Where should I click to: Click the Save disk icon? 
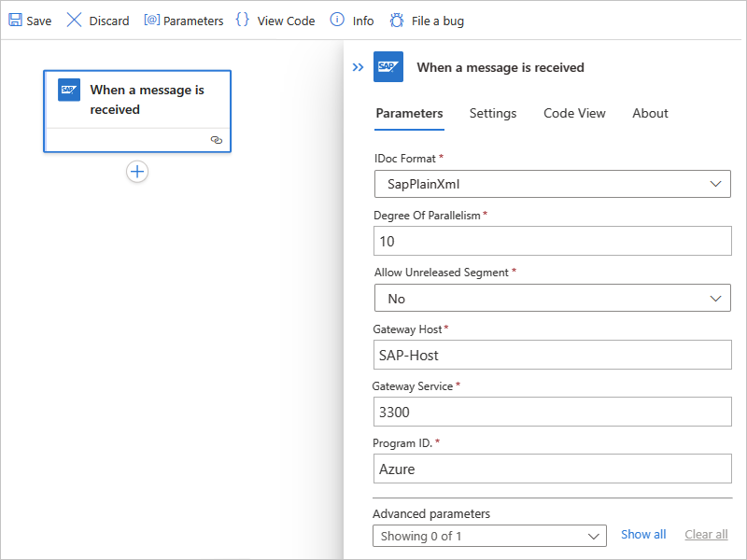point(15,21)
